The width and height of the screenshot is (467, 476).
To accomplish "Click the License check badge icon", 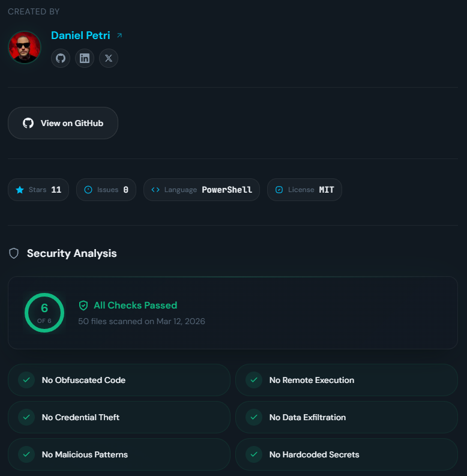I will [279, 190].
